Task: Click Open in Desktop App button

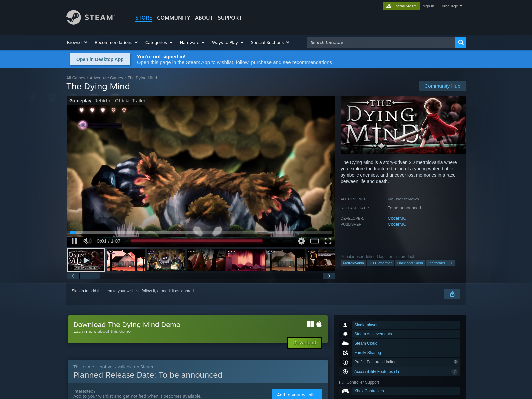Action: tap(100, 59)
